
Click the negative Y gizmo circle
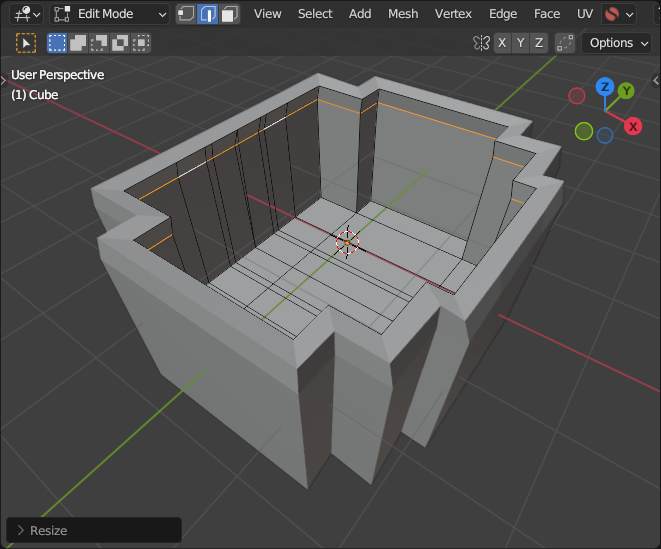click(584, 131)
